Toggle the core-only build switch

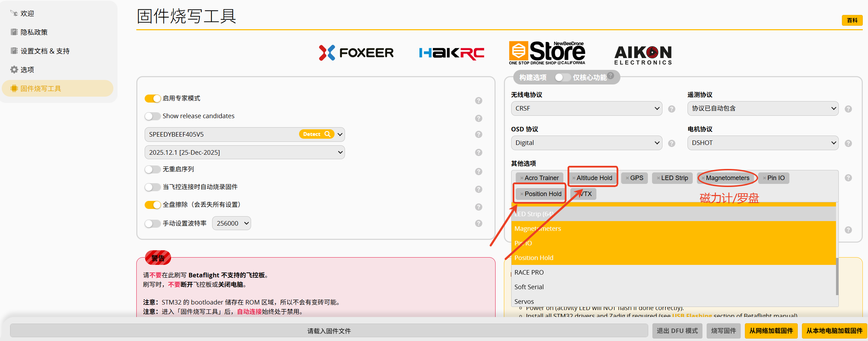pos(562,77)
